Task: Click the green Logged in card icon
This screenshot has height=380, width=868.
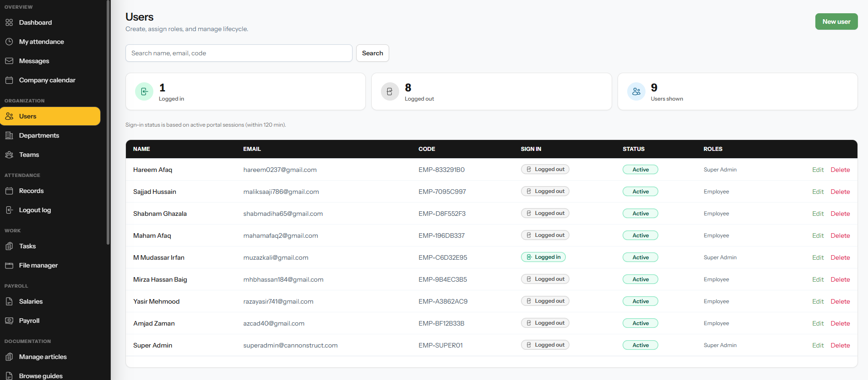Action: pyautogui.click(x=144, y=91)
